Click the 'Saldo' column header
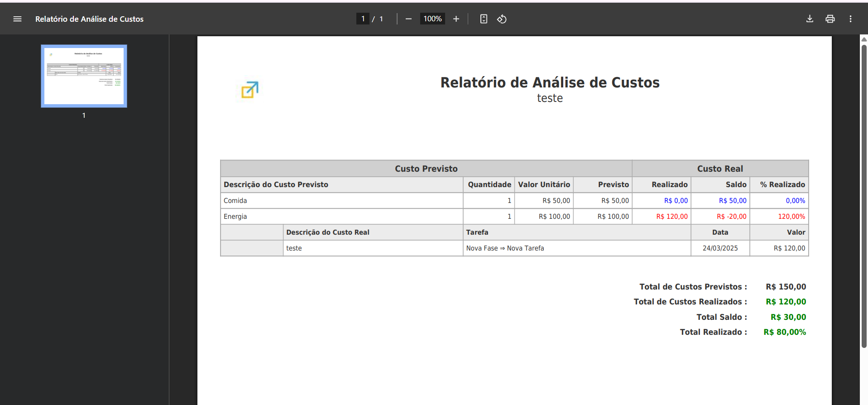This screenshot has width=868, height=405. (720, 184)
